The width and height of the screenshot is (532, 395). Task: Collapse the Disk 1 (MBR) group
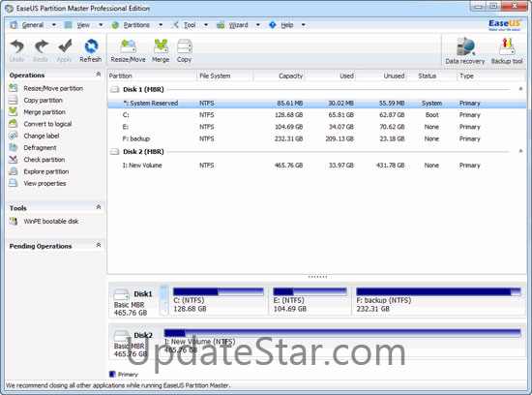[520, 89]
